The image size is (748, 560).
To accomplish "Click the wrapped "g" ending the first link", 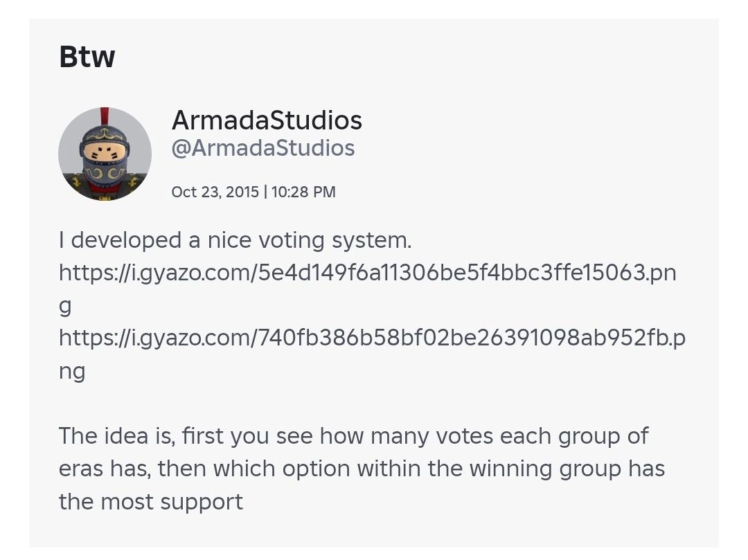I will (65, 305).
